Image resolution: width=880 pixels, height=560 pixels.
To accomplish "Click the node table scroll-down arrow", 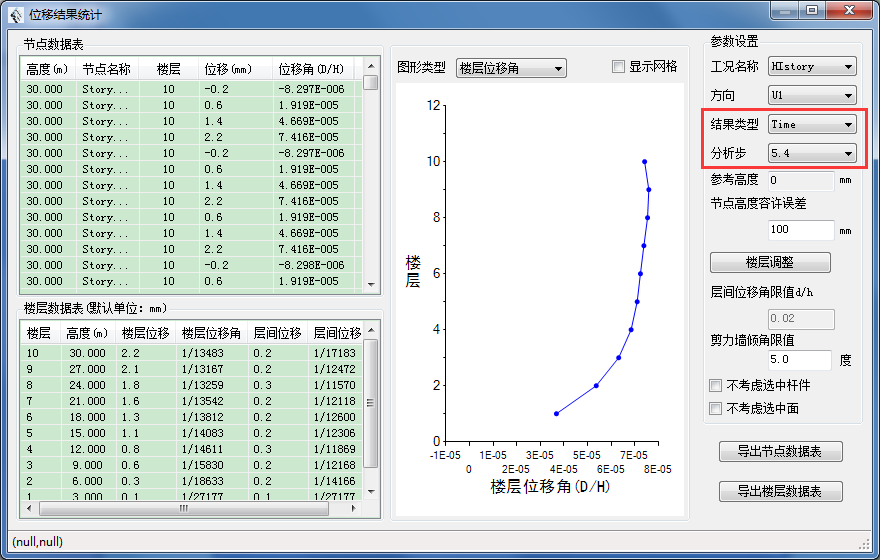I will click(371, 284).
